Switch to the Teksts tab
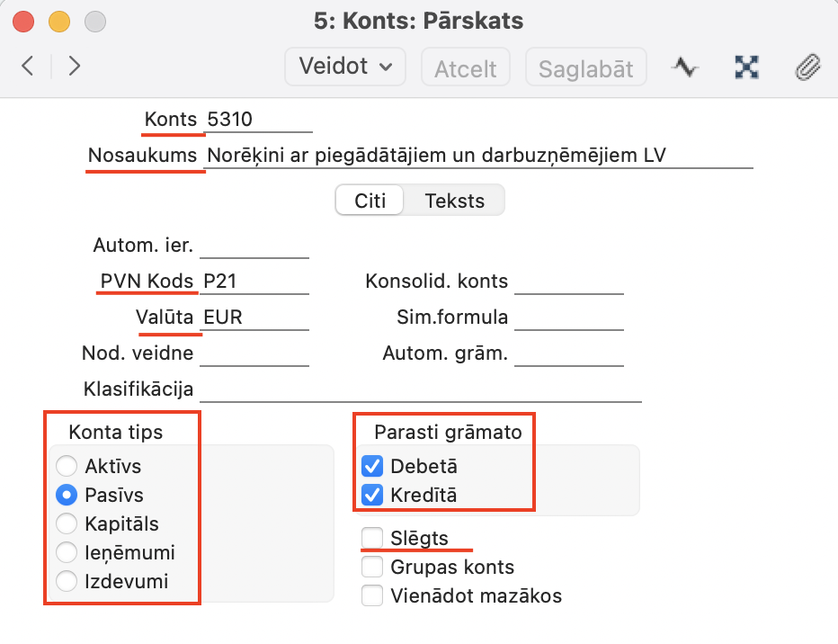 454,201
